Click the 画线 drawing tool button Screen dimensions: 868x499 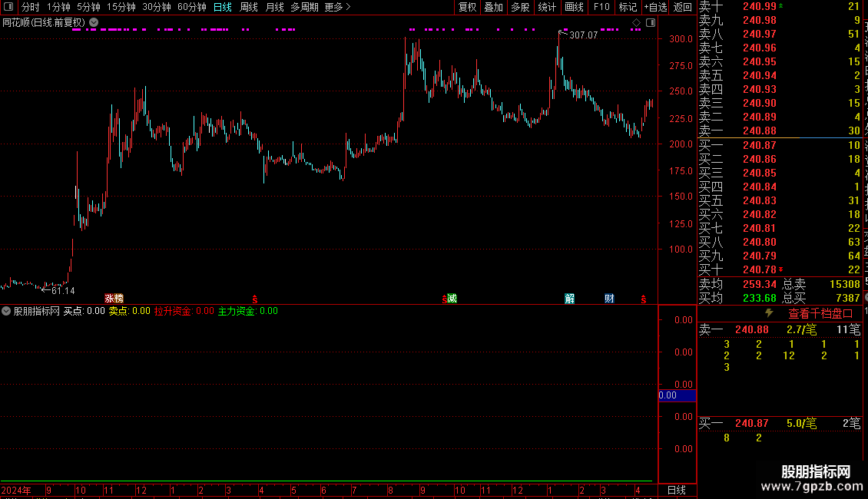click(x=574, y=7)
